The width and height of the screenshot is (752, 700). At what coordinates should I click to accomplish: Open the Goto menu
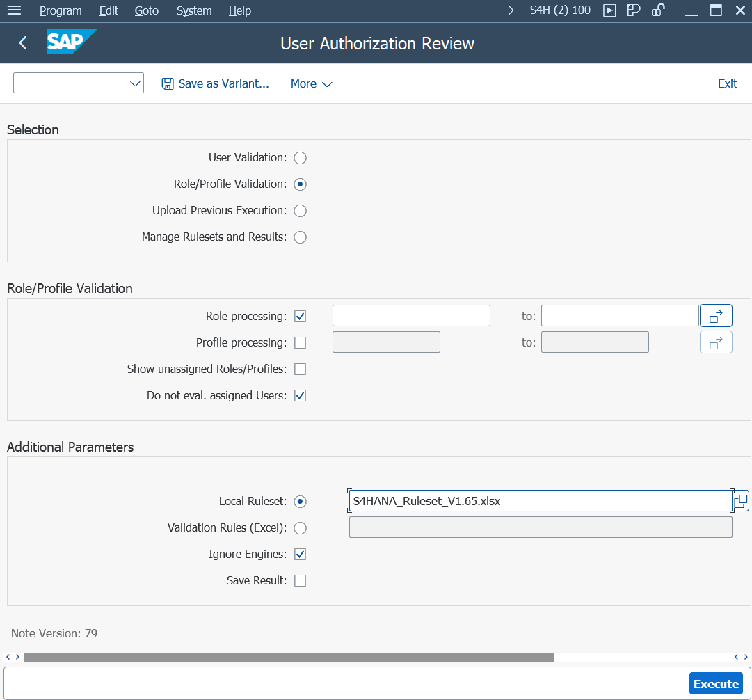(x=146, y=10)
